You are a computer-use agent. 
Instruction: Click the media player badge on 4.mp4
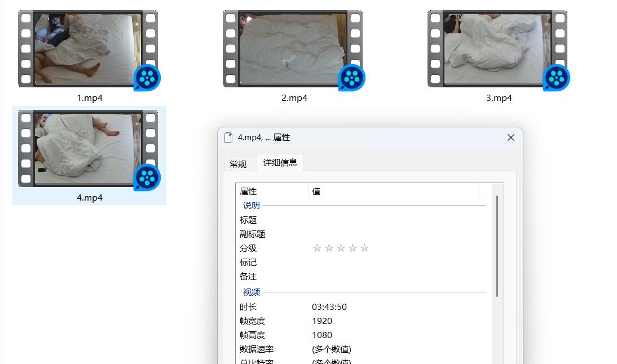tap(147, 177)
